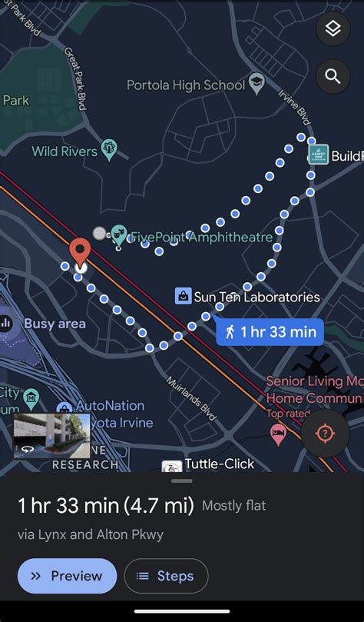Open the Steps list
The image size is (364, 622).
(x=167, y=576)
